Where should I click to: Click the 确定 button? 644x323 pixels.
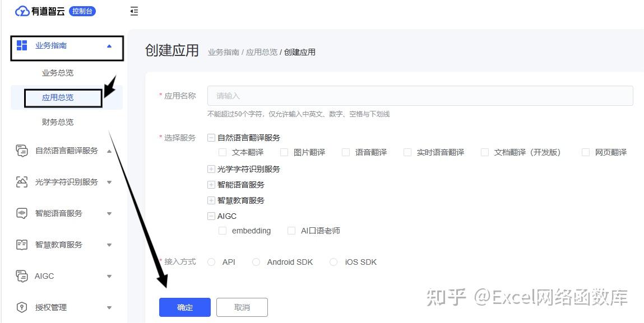(x=185, y=307)
